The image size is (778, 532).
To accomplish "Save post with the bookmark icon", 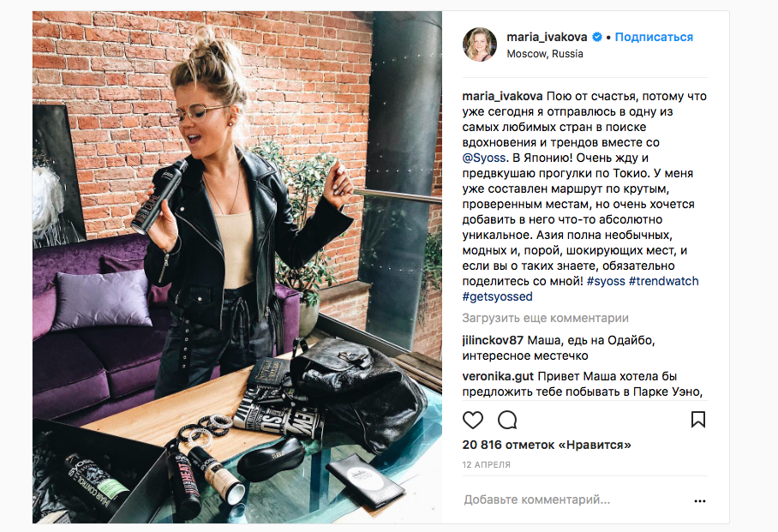I will (698, 420).
